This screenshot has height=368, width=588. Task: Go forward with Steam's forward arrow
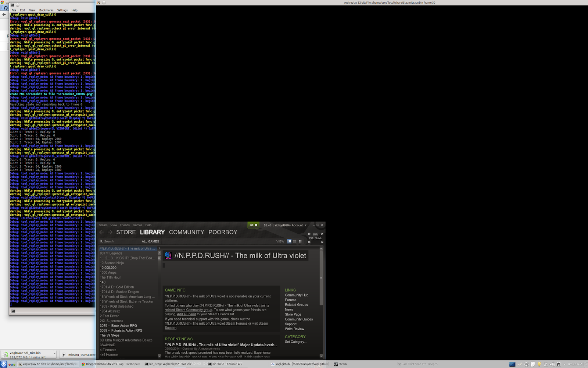point(110,232)
